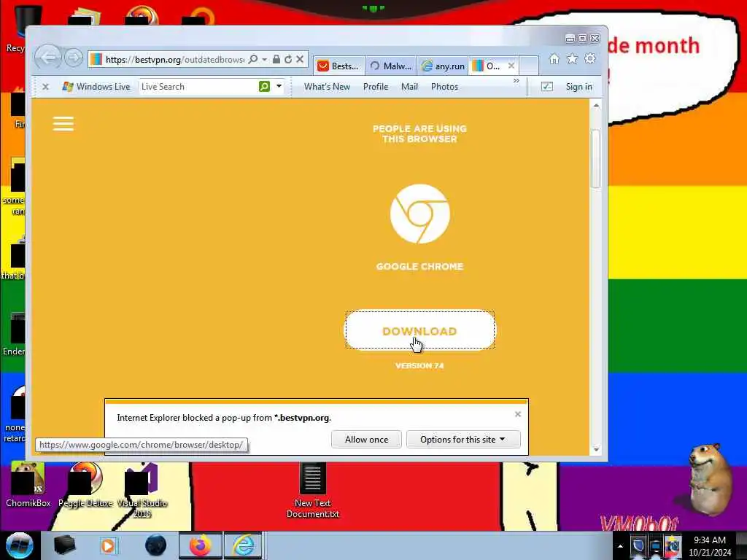747x560 pixels.
Task: Open Photos in Windows Live toolbar
Action: click(x=444, y=87)
